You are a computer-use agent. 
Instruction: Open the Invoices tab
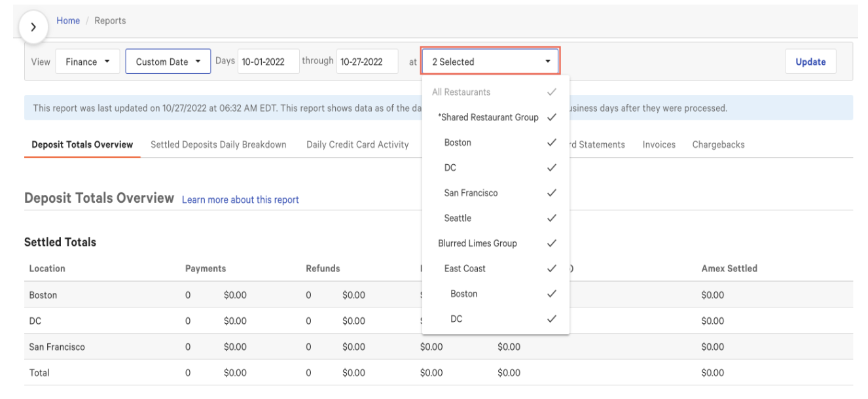[x=659, y=145]
